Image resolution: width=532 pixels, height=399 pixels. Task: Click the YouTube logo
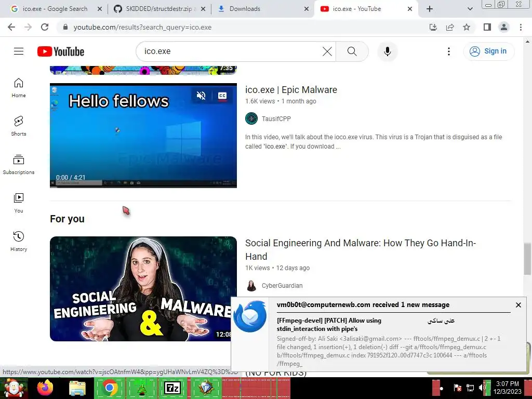tap(61, 51)
